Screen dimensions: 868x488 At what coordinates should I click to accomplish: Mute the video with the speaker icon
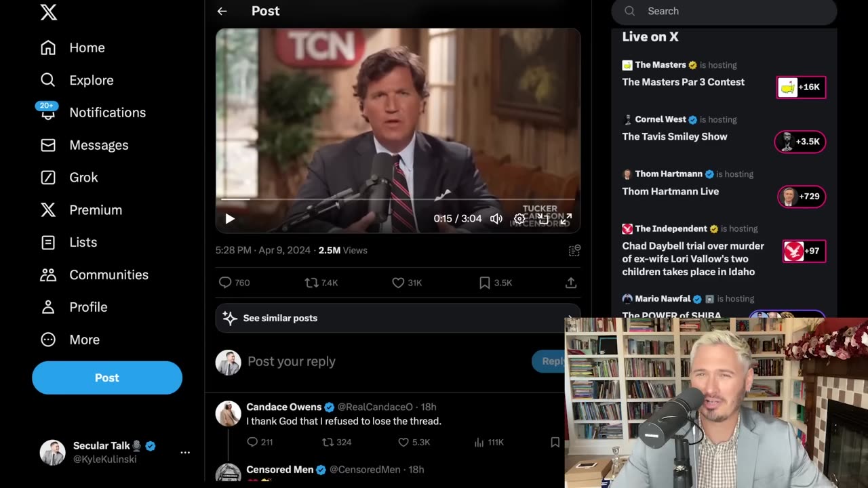pyautogui.click(x=496, y=218)
